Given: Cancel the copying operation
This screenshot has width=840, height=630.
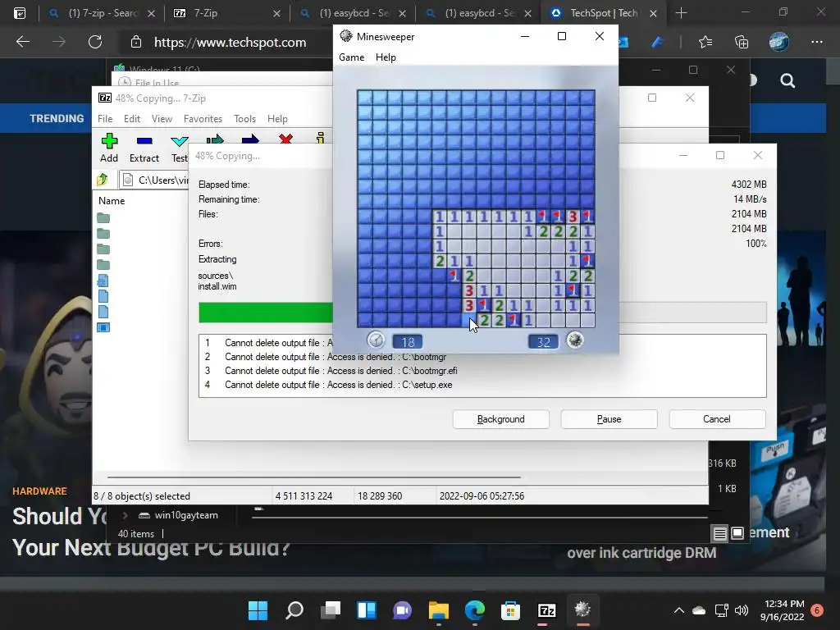Looking at the screenshot, I should (x=717, y=419).
